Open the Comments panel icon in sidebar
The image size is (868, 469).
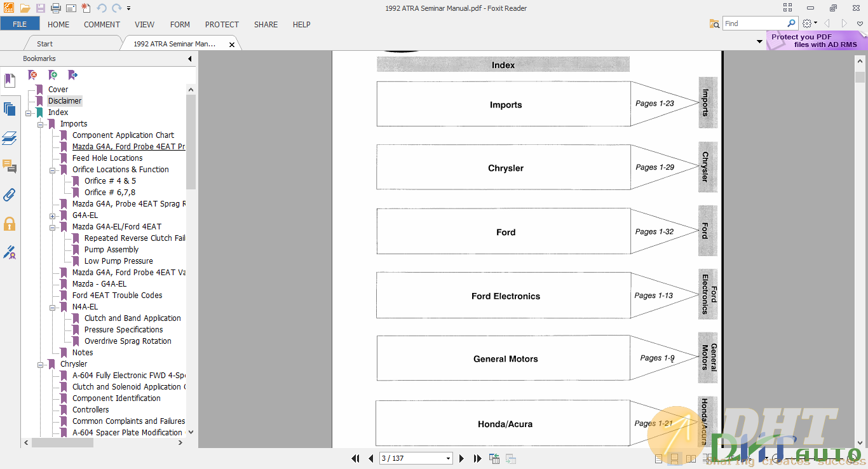[10, 167]
